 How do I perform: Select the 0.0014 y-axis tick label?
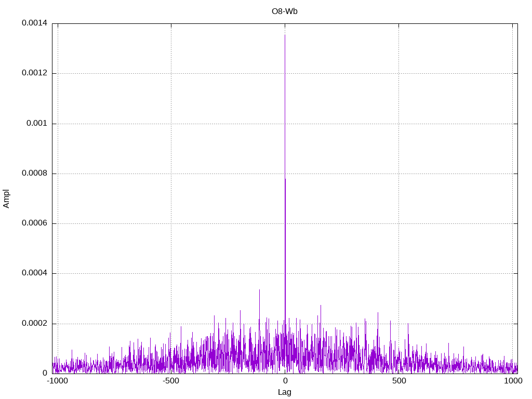coord(34,23)
